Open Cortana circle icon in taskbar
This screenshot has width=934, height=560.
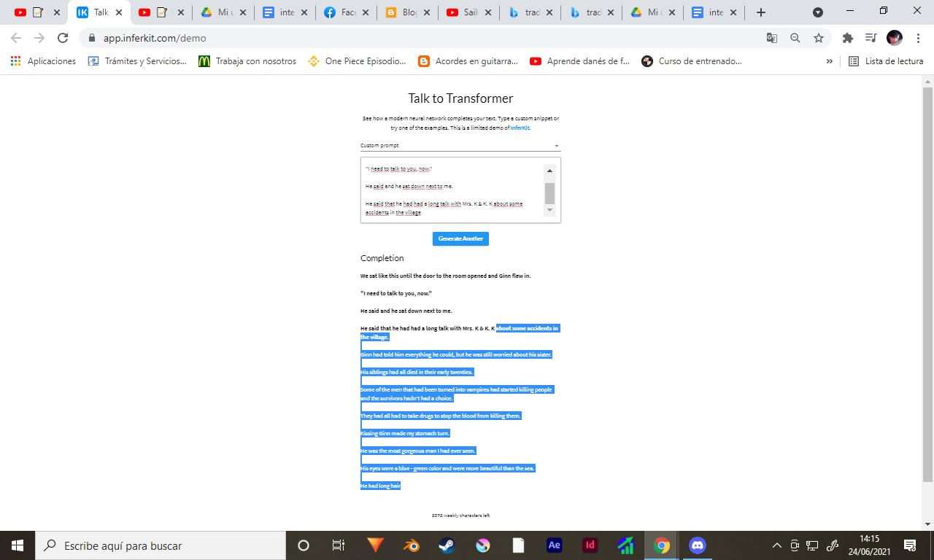304,545
